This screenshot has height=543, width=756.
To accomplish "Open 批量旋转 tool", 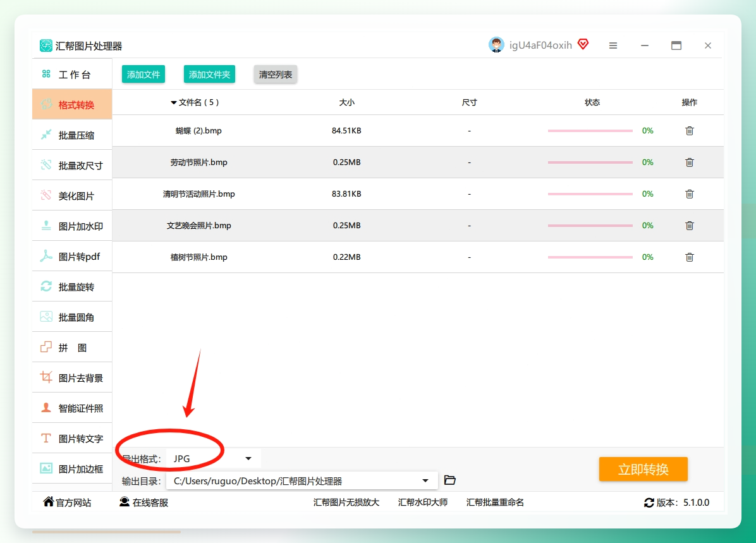I will pos(72,287).
